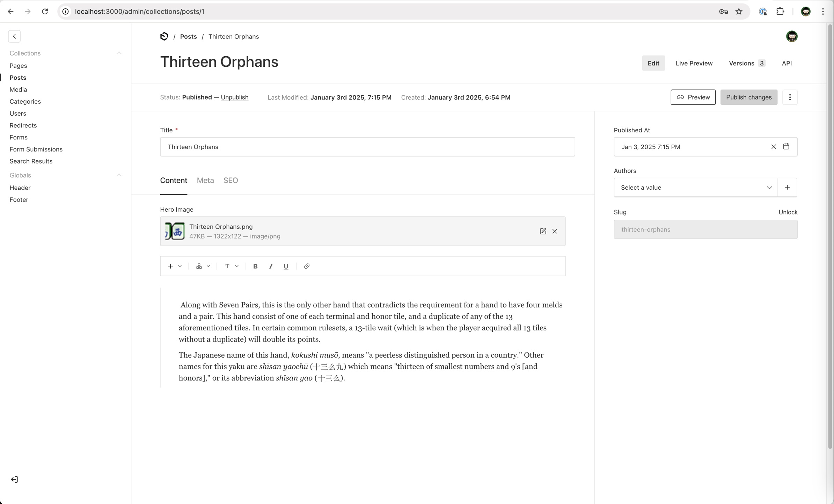Clear the Published At date with the X icon
Viewport: 834px width, 504px height.
coord(774,146)
